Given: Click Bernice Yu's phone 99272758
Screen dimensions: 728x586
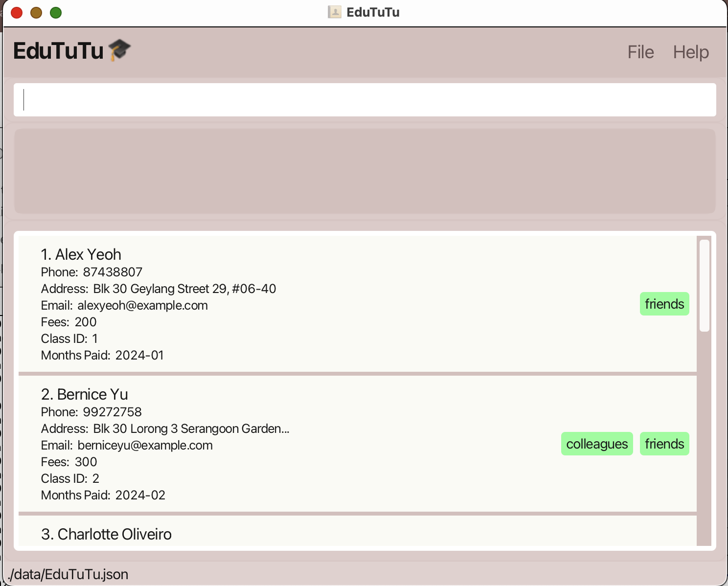Looking at the screenshot, I should (112, 412).
